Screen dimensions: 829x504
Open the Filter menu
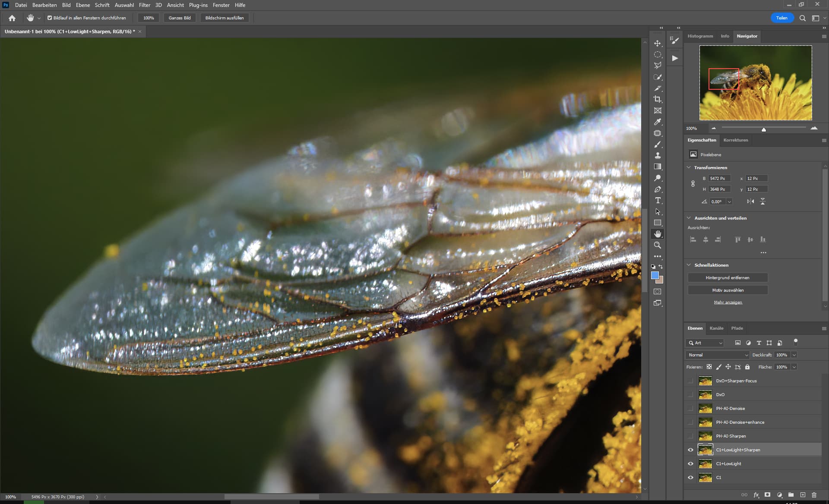tap(144, 5)
